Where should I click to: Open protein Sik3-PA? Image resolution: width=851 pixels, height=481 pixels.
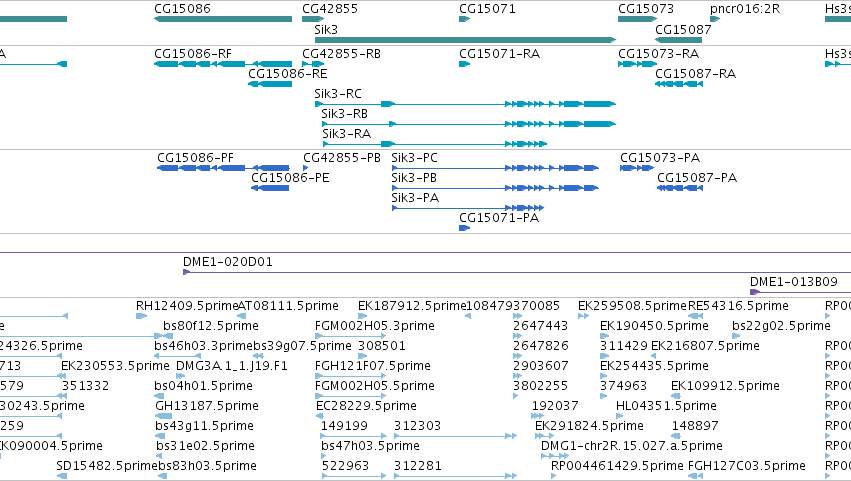tap(415, 198)
